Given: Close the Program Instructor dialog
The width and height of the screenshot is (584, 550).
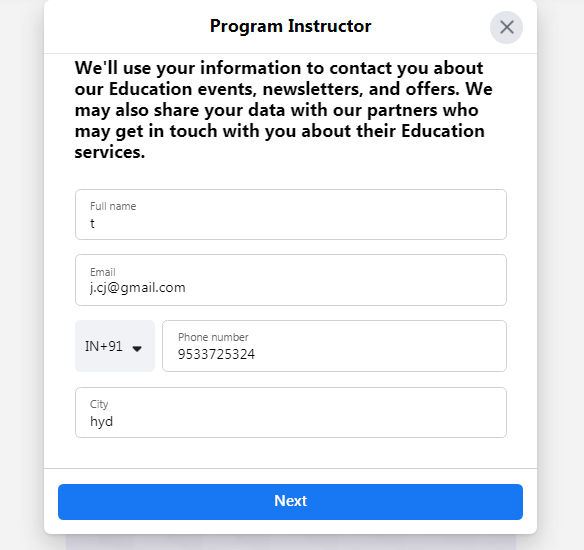Looking at the screenshot, I should (506, 27).
